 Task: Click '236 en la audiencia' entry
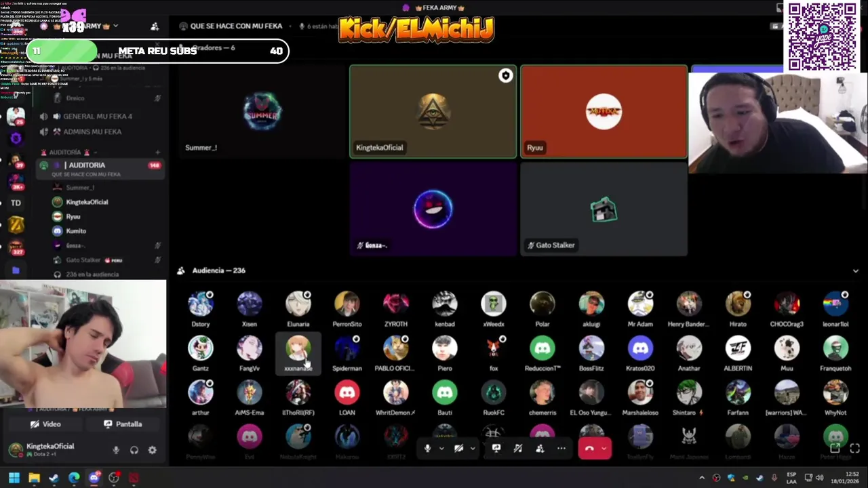pyautogui.click(x=92, y=274)
